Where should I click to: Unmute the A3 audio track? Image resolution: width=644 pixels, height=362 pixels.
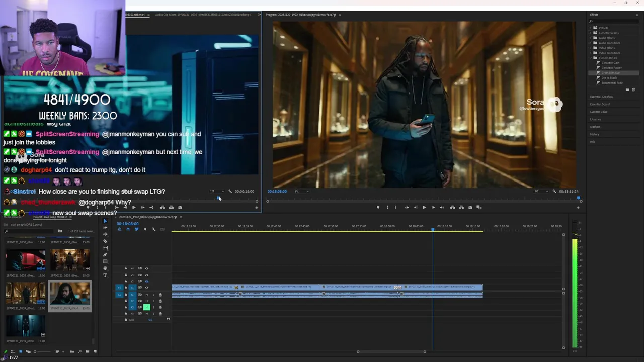147,307
